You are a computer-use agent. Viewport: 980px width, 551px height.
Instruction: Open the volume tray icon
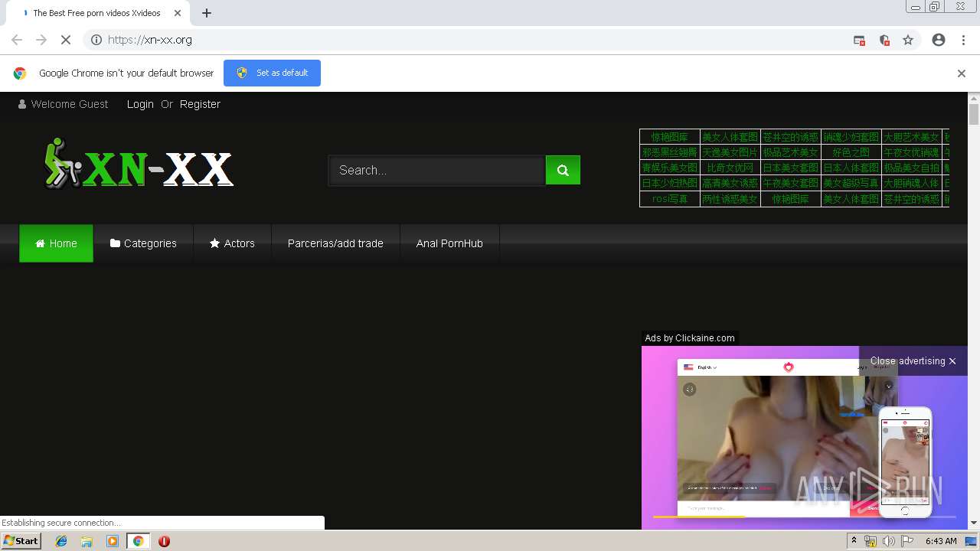coord(889,541)
